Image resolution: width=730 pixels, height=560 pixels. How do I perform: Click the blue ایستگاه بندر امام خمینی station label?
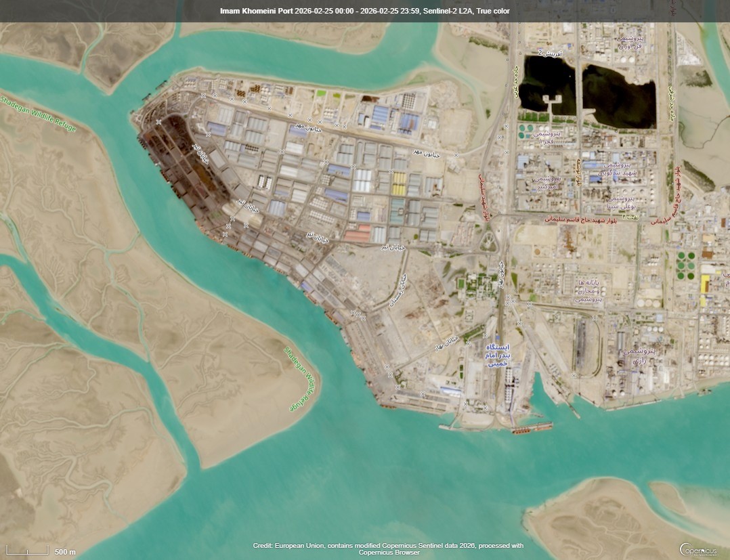[498, 356]
